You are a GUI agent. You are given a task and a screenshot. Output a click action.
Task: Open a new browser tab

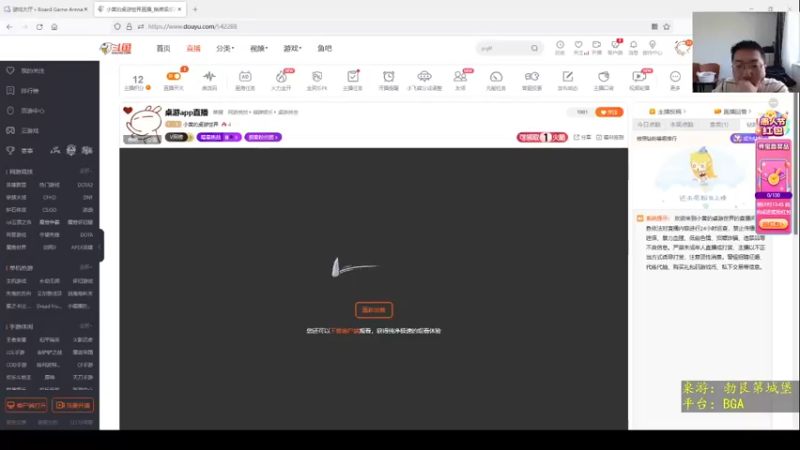click(195, 9)
